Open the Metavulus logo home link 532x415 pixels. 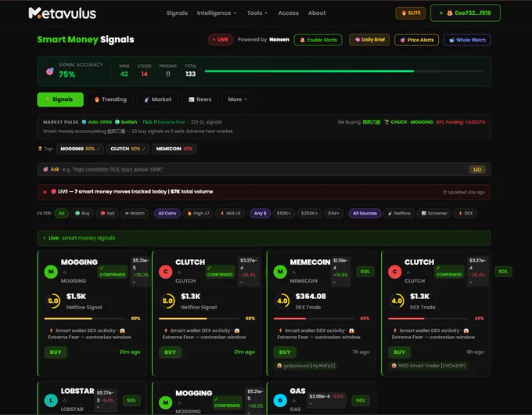(x=63, y=13)
